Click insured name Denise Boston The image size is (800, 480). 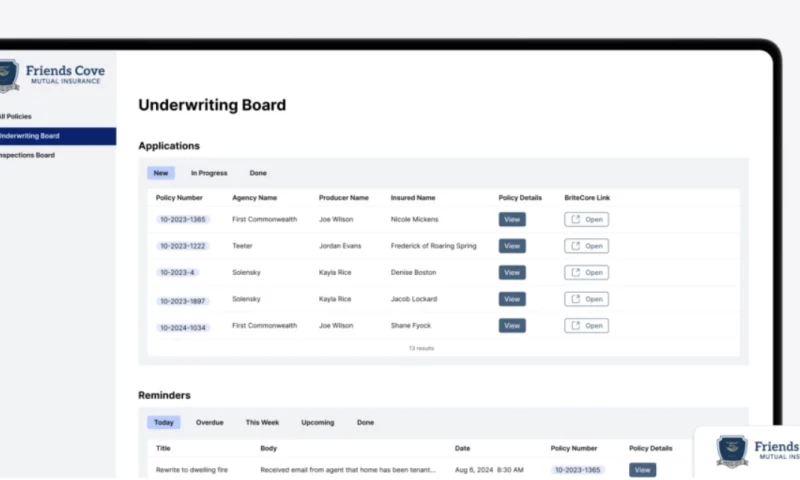[413, 272]
